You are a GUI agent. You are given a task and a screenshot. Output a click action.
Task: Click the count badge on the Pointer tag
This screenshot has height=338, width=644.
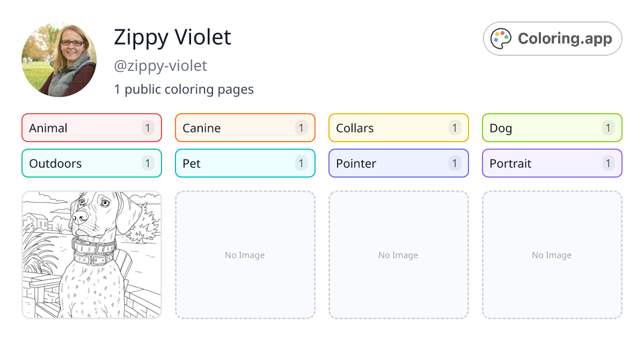pyautogui.click(x=455, y=163)
